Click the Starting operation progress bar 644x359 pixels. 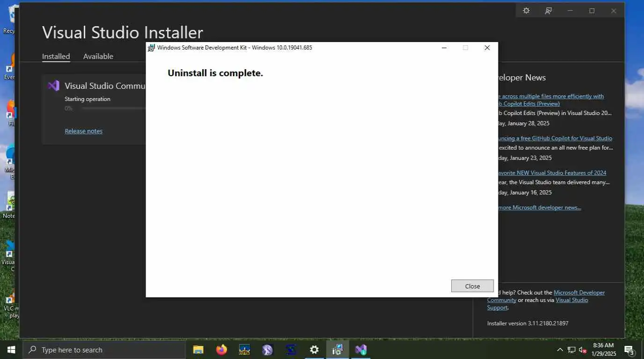[x=113, y=108]
